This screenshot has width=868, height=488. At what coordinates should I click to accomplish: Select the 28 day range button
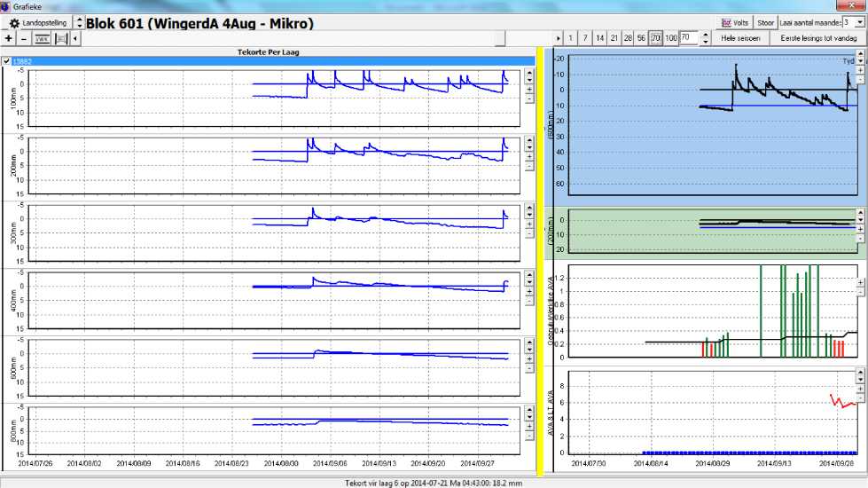628,38
